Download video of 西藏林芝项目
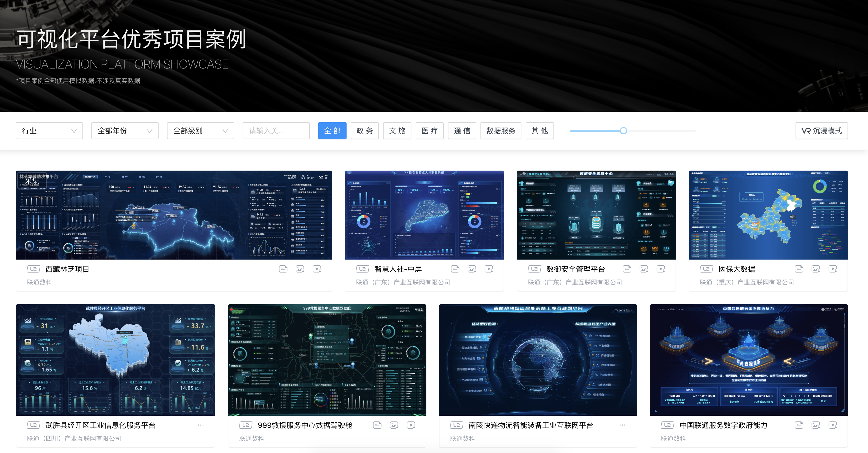The image size is (868, 453). (x=317, y=269)
